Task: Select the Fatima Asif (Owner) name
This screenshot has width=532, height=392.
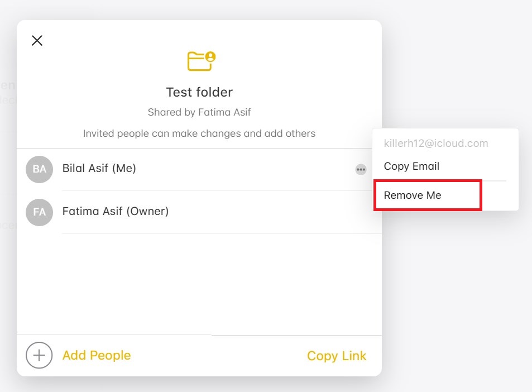Action: click(116, 211)
